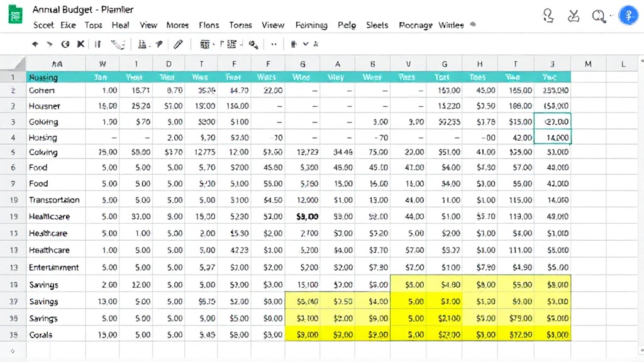
Task: Select the pencil edit icon
Action: coord(178,44)
